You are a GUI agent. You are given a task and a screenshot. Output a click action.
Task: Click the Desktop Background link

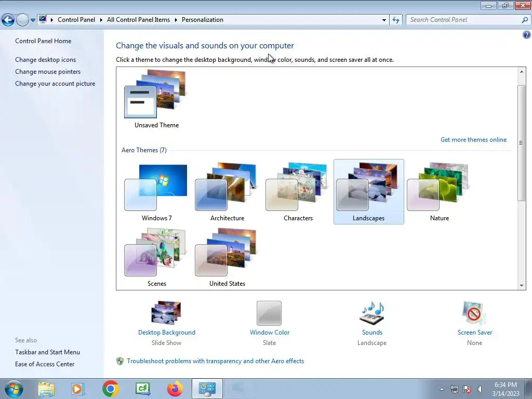167,332
